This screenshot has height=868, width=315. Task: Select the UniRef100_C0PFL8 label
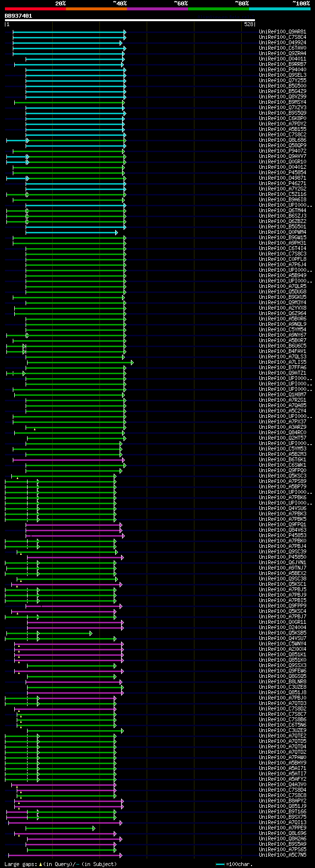283,259
